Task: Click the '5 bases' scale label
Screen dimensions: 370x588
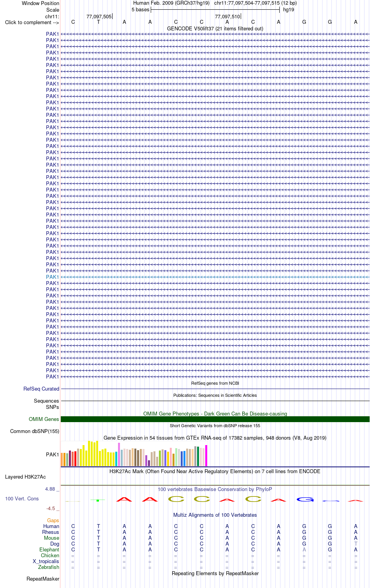Action: click(x=140, y=9)
